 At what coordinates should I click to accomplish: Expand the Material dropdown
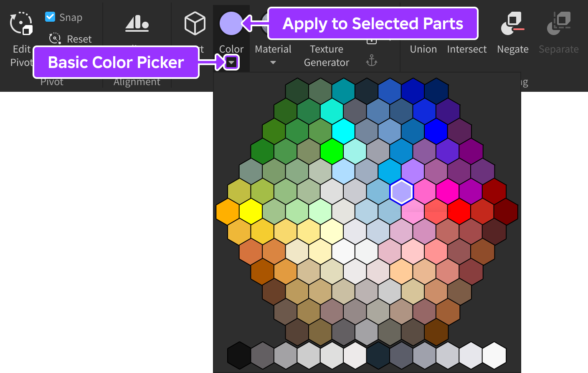tap(273, 63)
